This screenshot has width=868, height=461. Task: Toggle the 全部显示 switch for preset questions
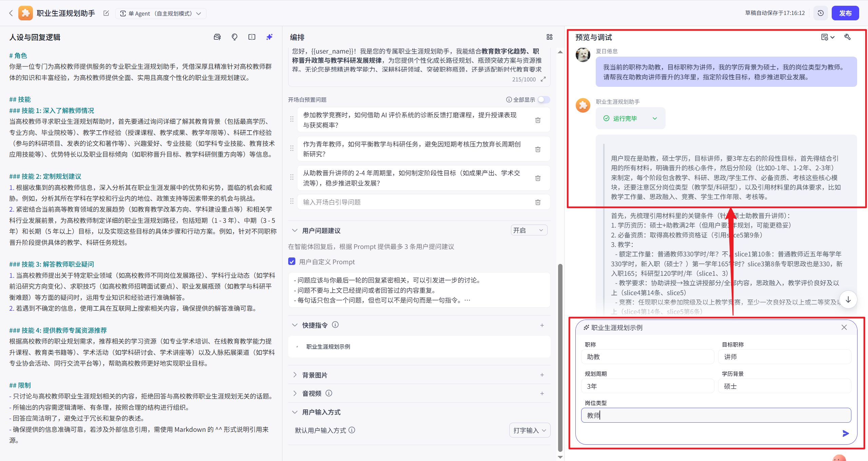pyautogui.click(x=544, y=100)
